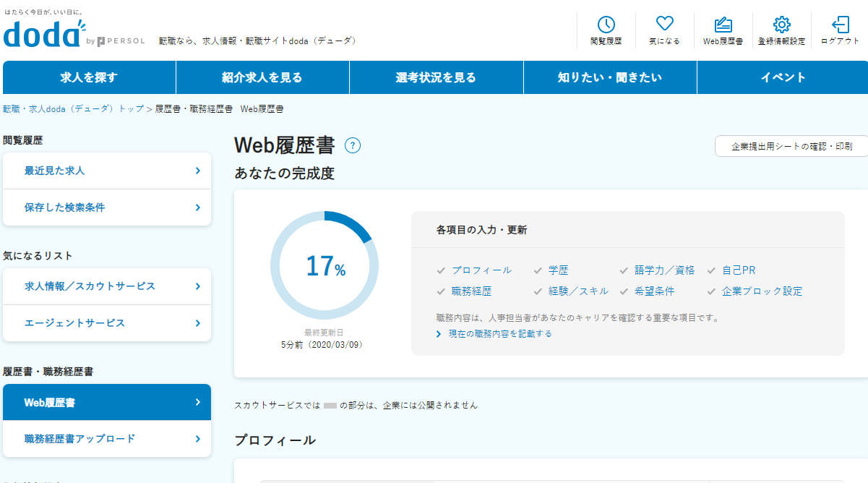The image size is (868, 483).
Task: Click the help question mark beside Web履歴書
Action: click(353, 146)
